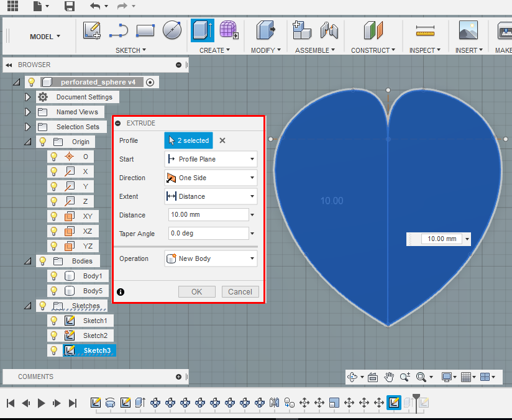
Task: Select the Rectangle sketch tool
Action: [x=145, y=30]
